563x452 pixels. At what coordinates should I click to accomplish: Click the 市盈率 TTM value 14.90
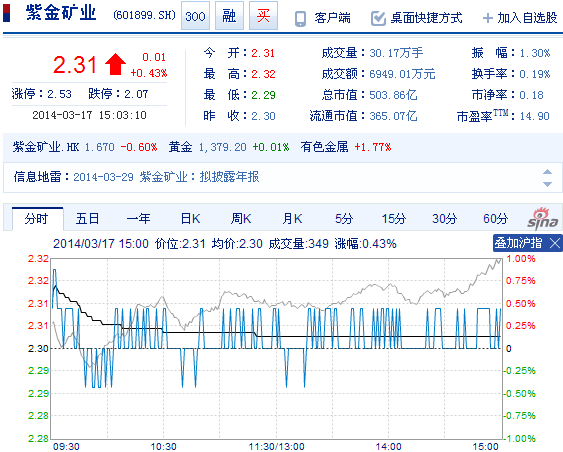point(535,116)
